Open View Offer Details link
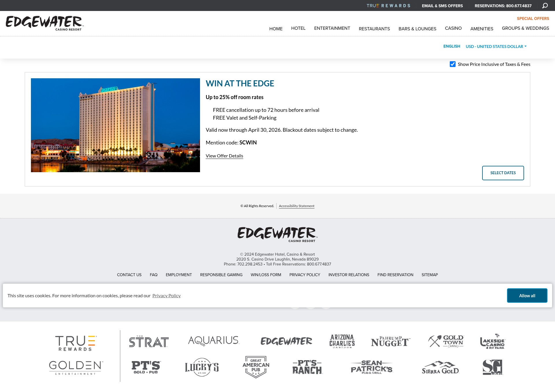 pos(224,156)
